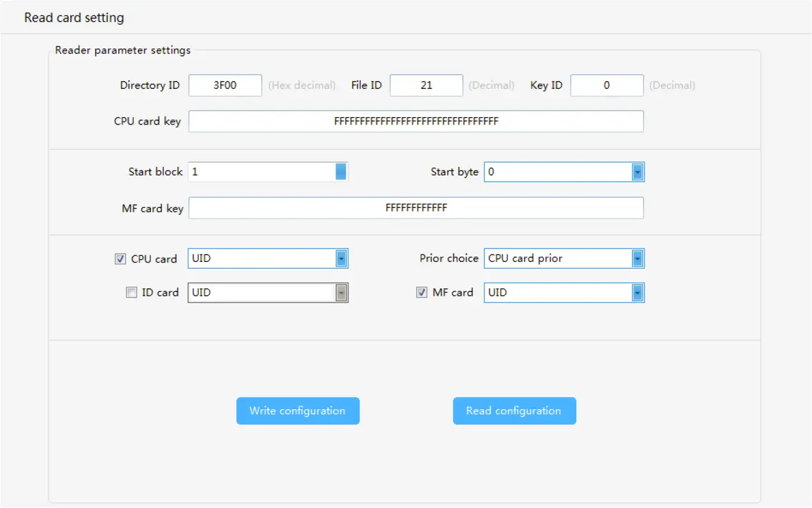
Task: Click the Read configuration button
Action: coord(514,411)
